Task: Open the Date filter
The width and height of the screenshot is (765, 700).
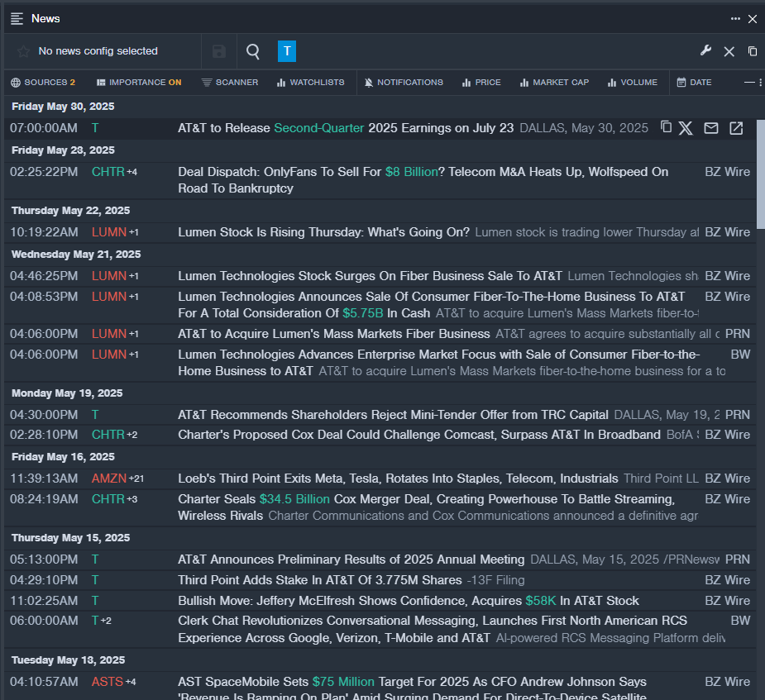Action: tap(694, 83)
